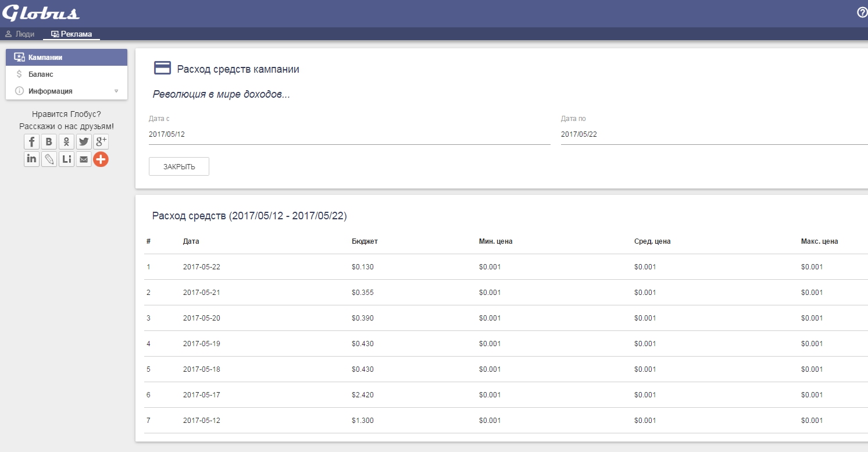The width and height of the screenshot is (868, 452).
Task: Select date cell 2017-05-22
Action: tap(202, 267)
